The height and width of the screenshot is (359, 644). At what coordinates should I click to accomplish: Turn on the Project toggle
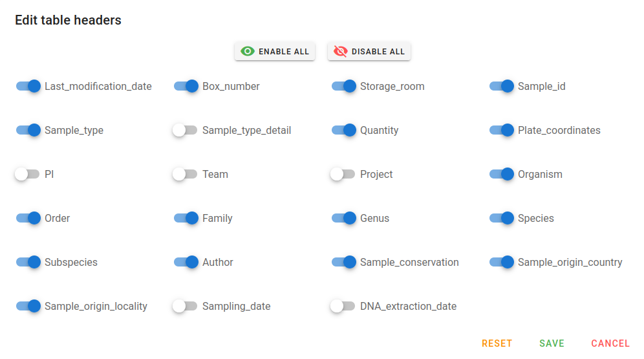tap(343, 174)
